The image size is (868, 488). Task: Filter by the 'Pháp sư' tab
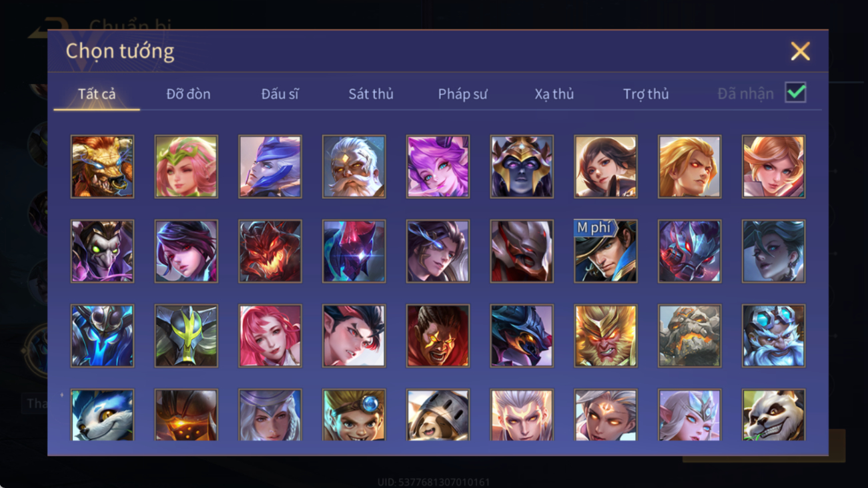pos(462,94)
